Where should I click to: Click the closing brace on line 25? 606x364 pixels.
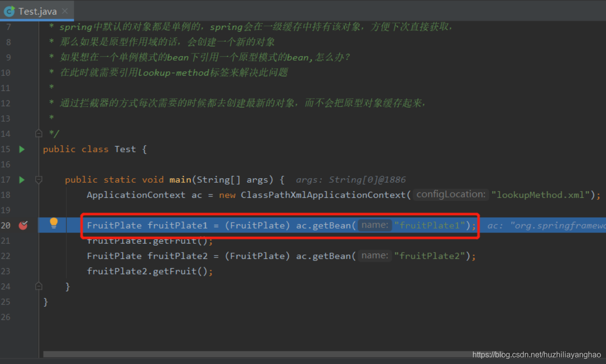[x=45, y=302]
